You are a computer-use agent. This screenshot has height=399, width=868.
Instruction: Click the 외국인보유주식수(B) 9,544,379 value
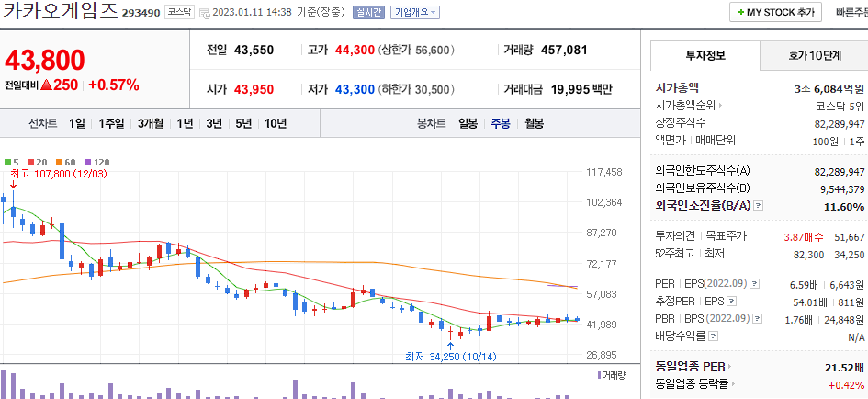pos(842,189)
